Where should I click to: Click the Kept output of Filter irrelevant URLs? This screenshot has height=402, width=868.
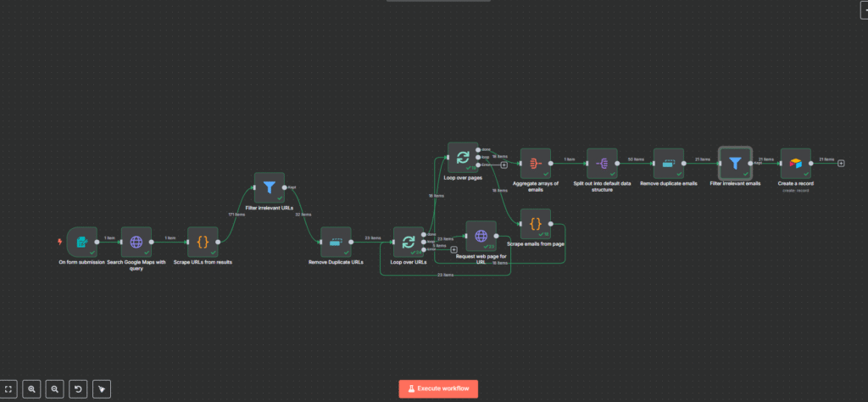285,187
